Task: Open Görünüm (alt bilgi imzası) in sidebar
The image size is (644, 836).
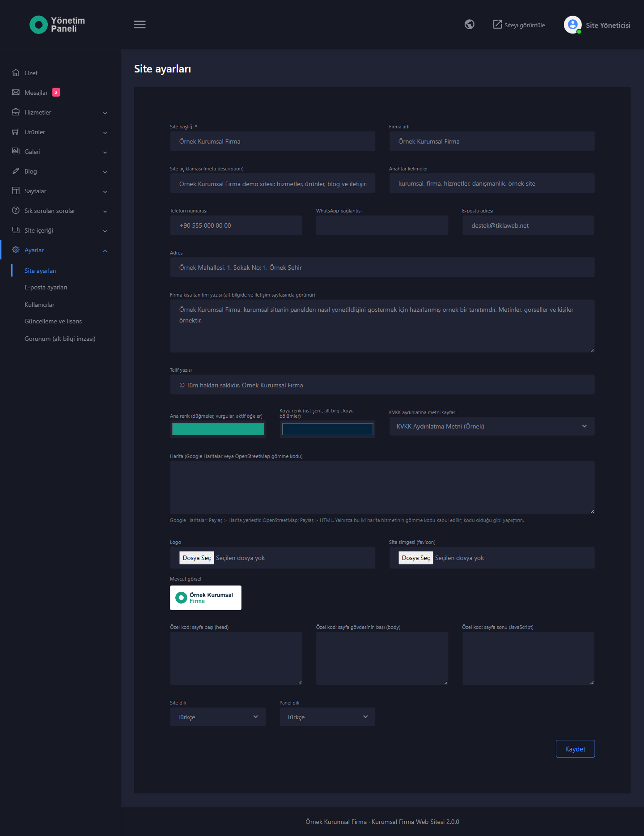Action: point(60,339)
